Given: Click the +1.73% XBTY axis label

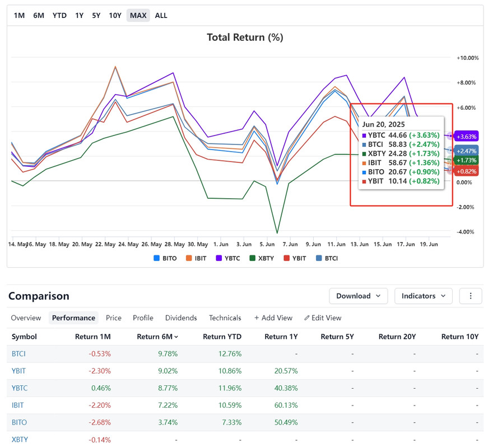Looking at the screenshot, I should [466, 160].
